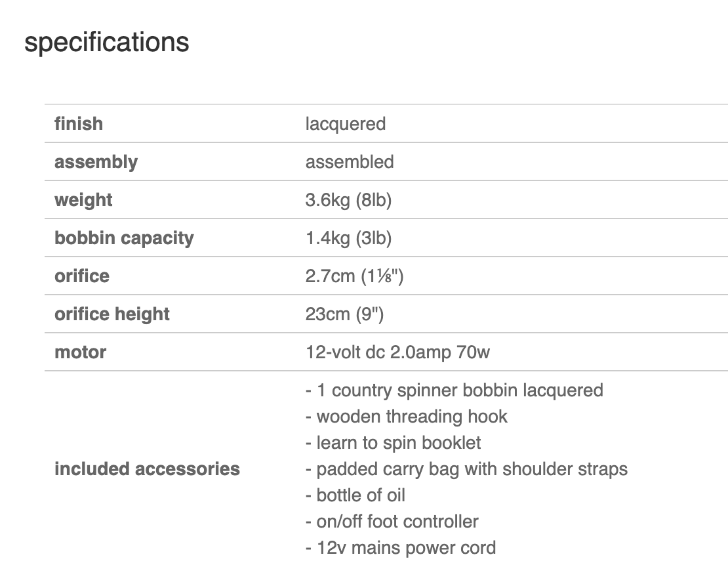Click the included accessories label
The height and width of the screenshot is (563, 728).
pyautogui.click(x=147, y=469)
